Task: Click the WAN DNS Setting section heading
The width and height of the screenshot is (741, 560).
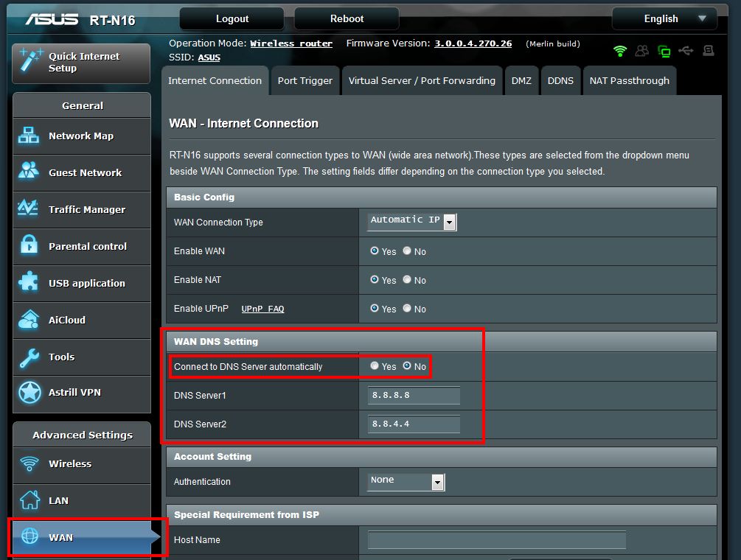Action: (x=216, y=341)
